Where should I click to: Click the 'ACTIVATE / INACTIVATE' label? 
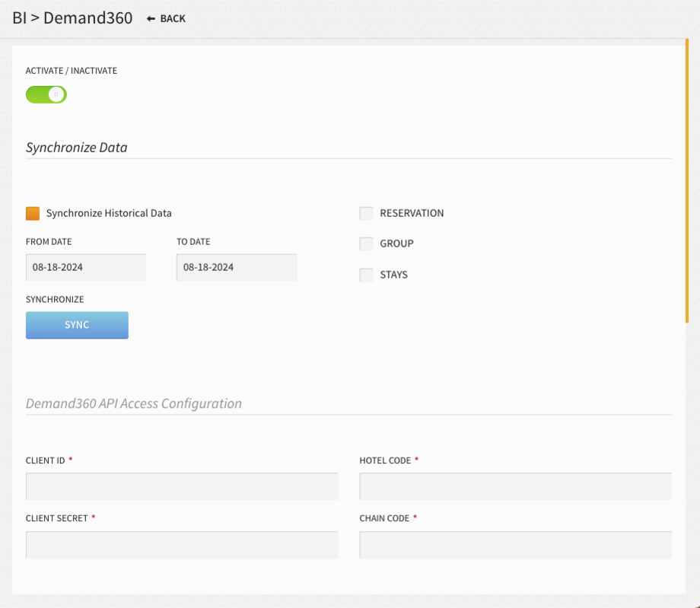pyautogui.click(x=72, y=71)
